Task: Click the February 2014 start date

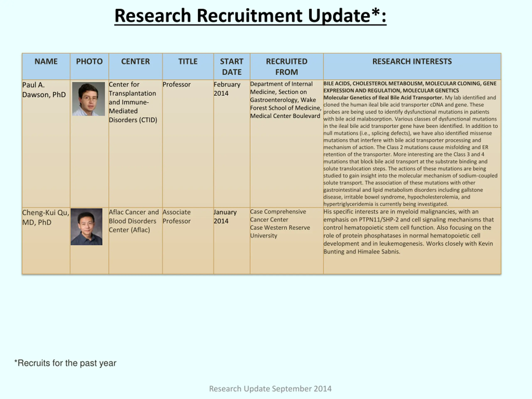Action: point(227,89)
